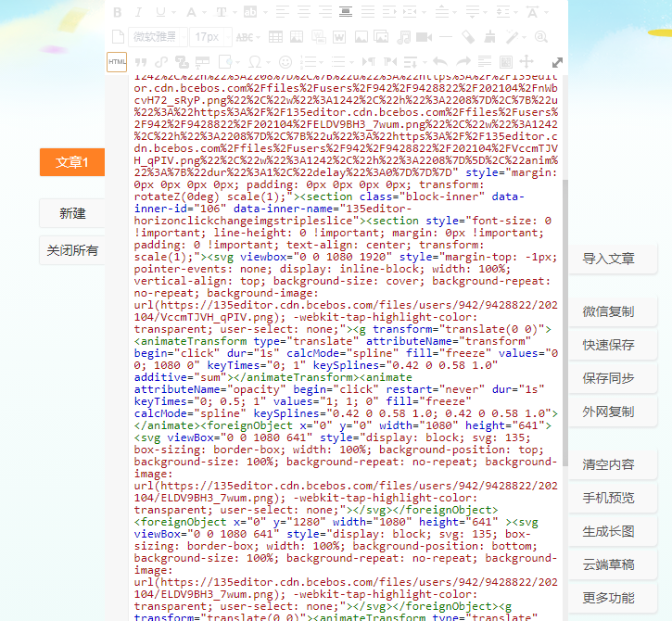Select the 清空内容 option
The width and height of the screenshot is (672, 621).
613,464
